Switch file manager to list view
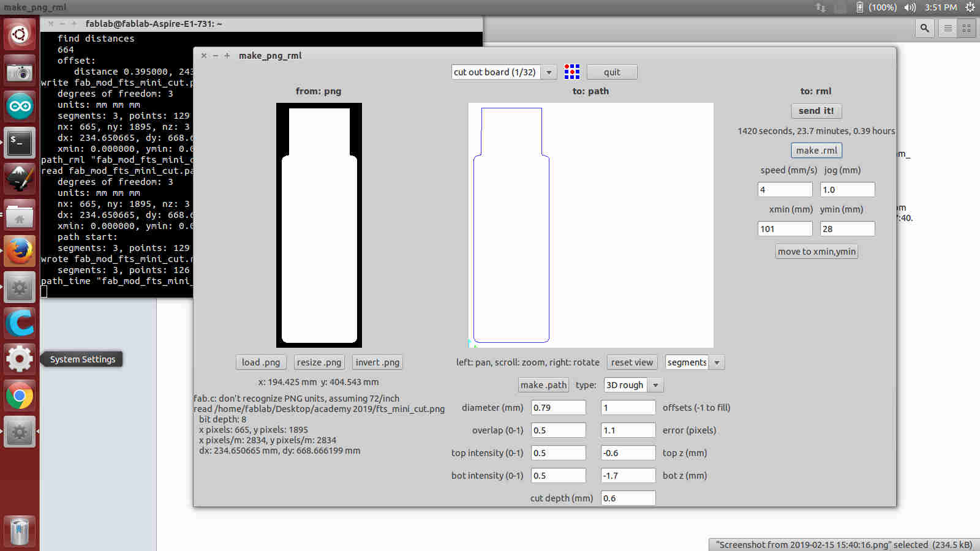This screenshot has height=551, width=980. 948,28
